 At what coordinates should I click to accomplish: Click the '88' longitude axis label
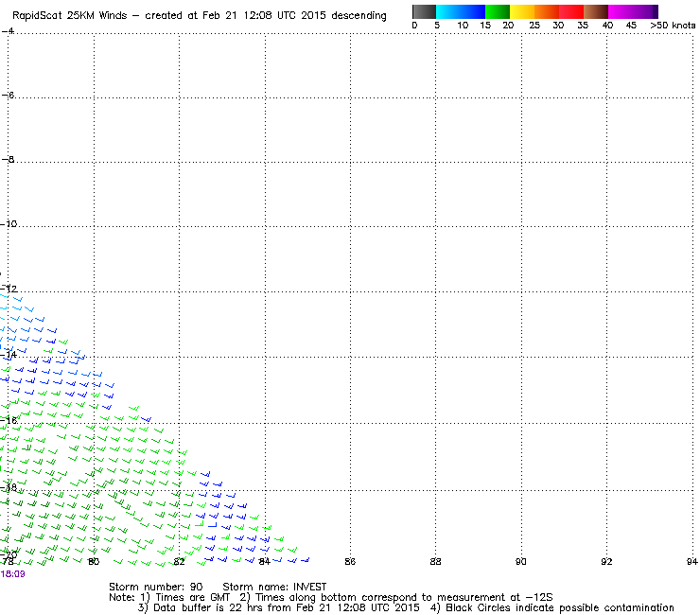[436, 561]
